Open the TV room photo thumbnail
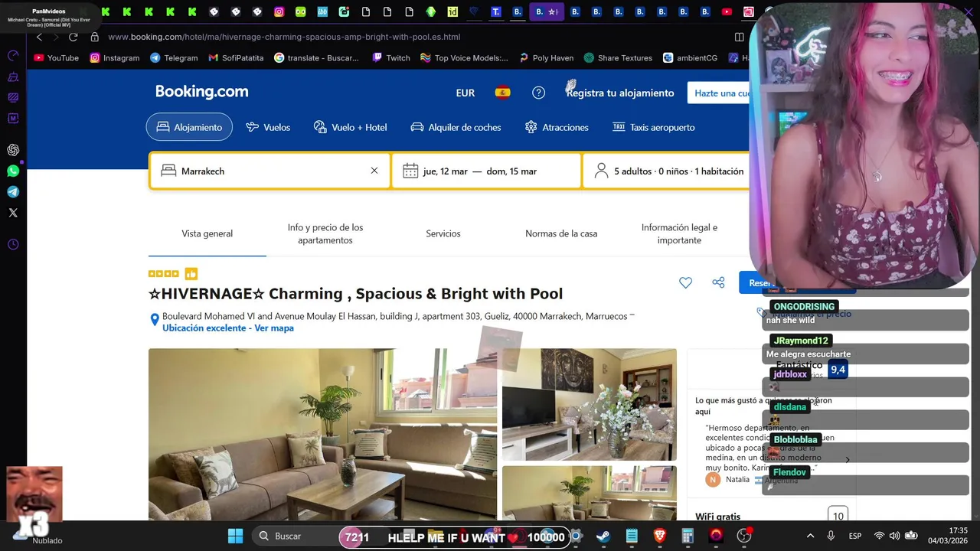This screenshot has width=980, height=551. pos(589,404)
